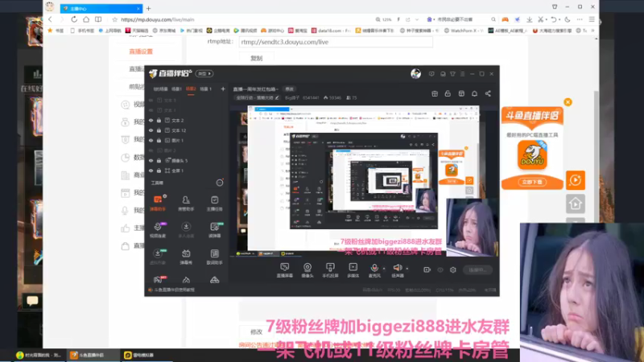Hide the 全屏 1 layer with its eye
Viewport: 644px width, 362px height.
click(x=151, y=171)
